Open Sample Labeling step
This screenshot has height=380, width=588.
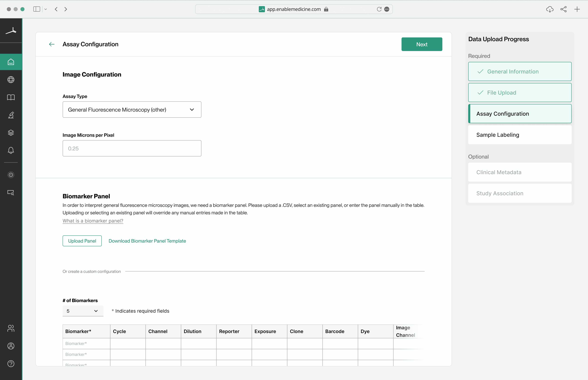pos(520,135)
